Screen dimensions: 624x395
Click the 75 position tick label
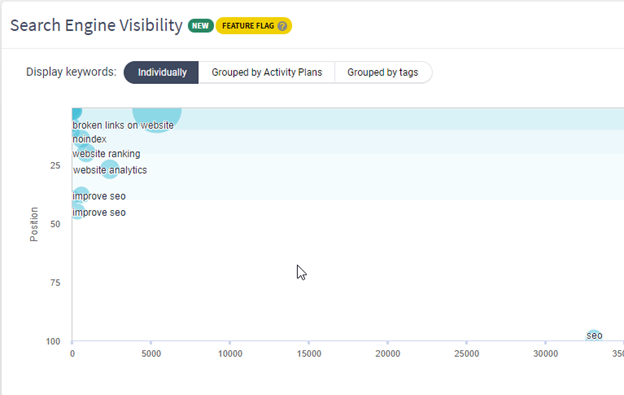pyautogui.click(x=55, y=283)
